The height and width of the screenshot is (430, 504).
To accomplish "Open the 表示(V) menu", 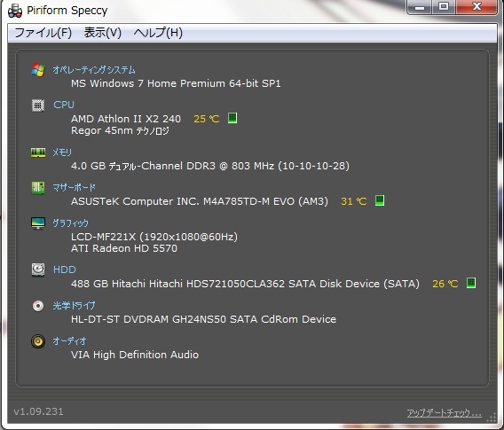I will tap(103, 33).
